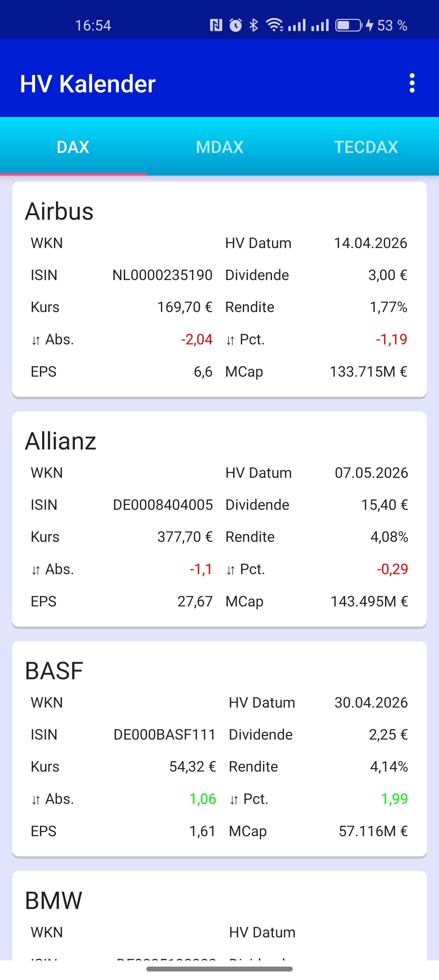Tap BASF ISIN DE000BASF111 value
The width and height of the screenshot is (439, 980).
(165, 735)
